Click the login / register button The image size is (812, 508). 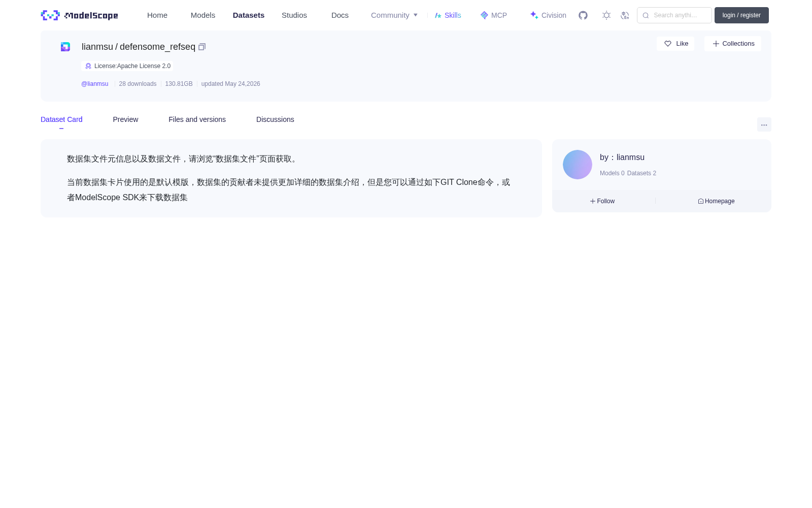point(741,15)
